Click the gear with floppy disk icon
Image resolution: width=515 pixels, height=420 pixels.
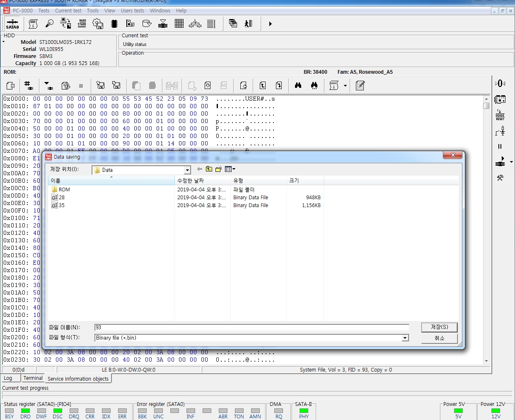click(98, 24)
